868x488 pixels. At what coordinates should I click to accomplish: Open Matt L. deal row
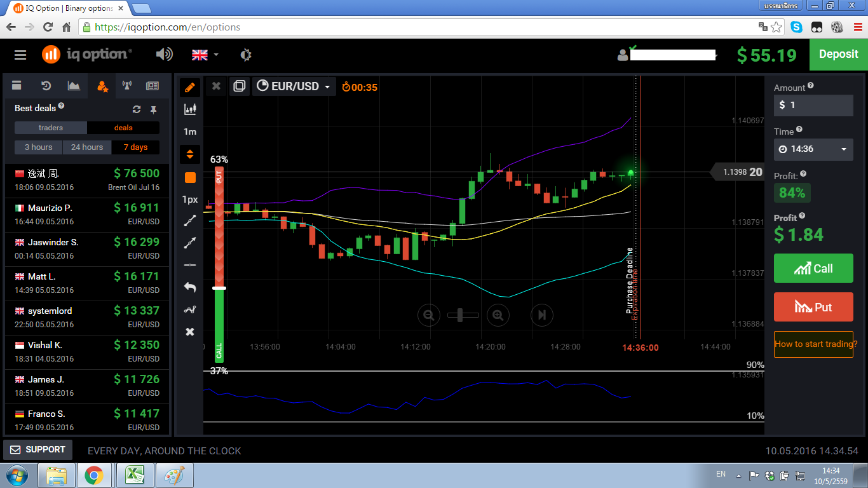point(87,283)
